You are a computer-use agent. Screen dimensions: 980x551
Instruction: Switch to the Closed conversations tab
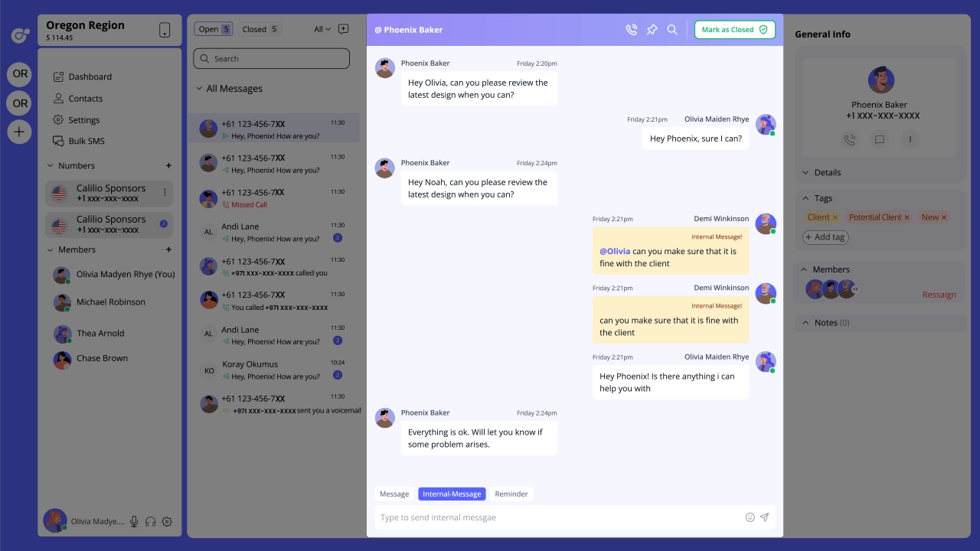(260, 29)
